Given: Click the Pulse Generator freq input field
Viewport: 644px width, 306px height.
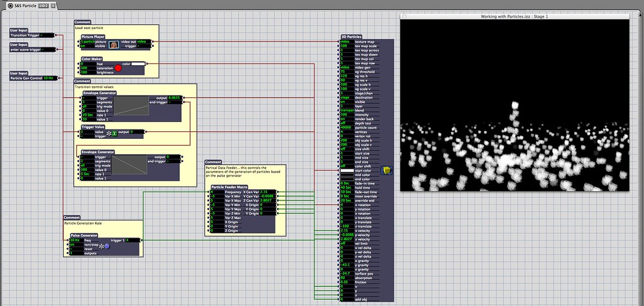Looking at the screenshot, I should (75, 240).
